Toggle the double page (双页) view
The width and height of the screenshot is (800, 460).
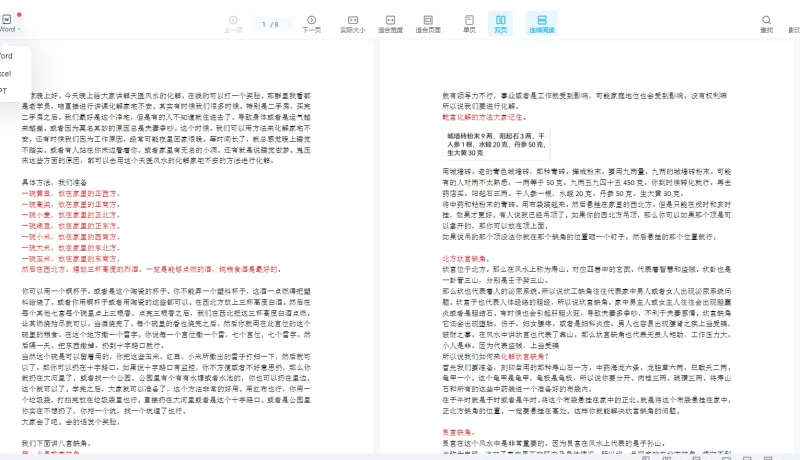(501, 22)
